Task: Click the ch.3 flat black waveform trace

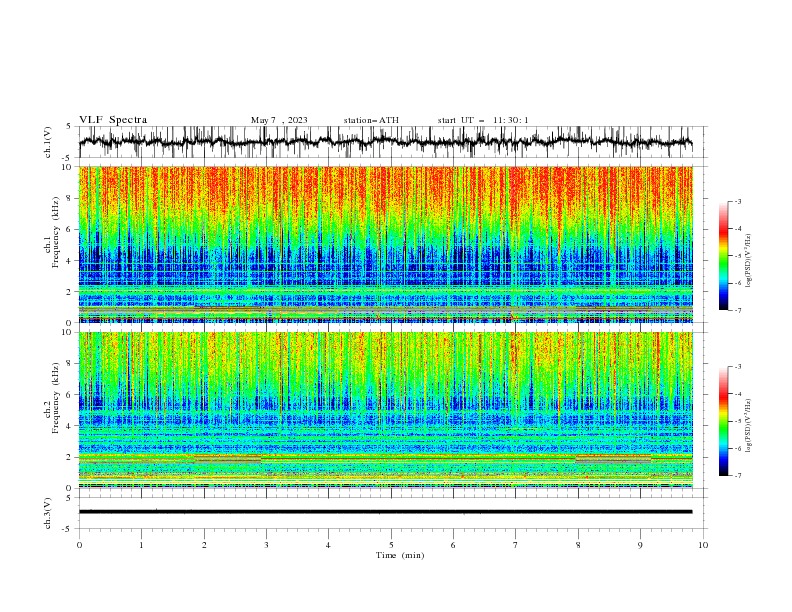Action: pyautogui.click(x=385, y=512)
